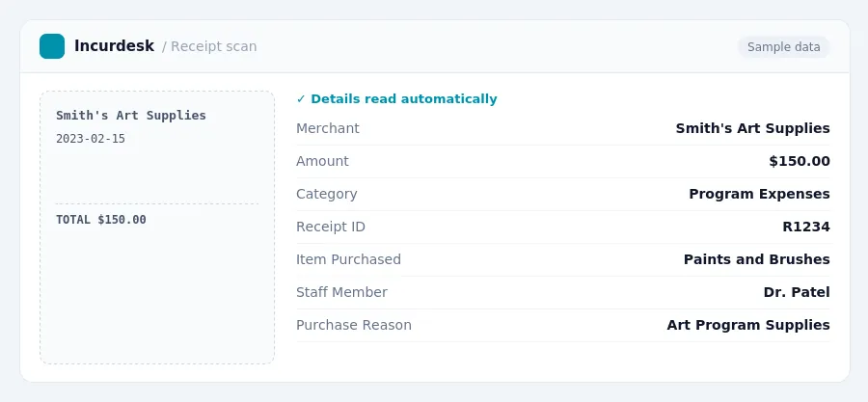
Task: Click the checkmark beside Details read automatically
Action: (301, 99)
